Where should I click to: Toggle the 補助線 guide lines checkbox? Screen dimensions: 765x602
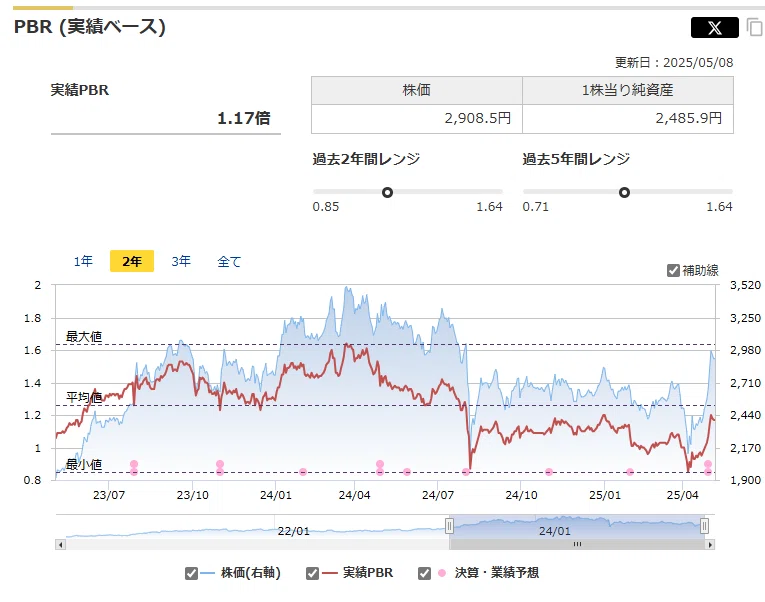673,270
